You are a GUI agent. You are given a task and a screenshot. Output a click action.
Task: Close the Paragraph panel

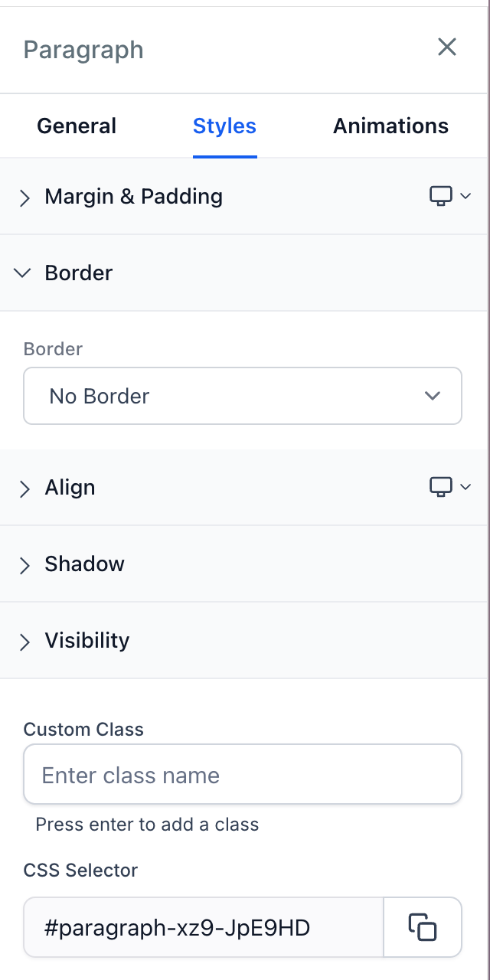click(446, 47)
